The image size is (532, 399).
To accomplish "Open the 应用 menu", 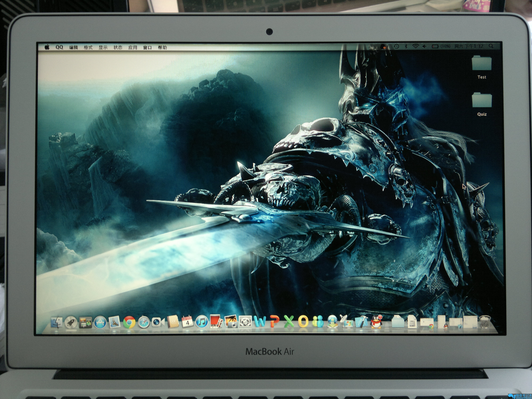I will coord(132,47).
